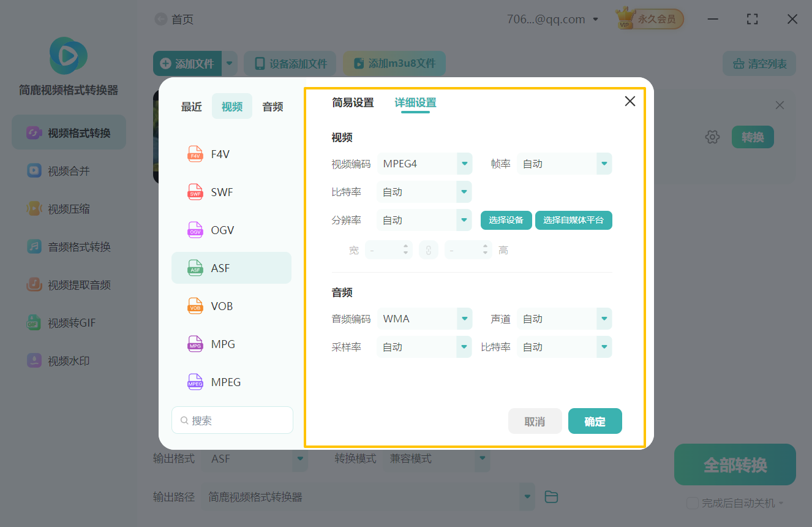Toggle the aspect ratio link between 宽 and 高

click(x=429, y=249)
